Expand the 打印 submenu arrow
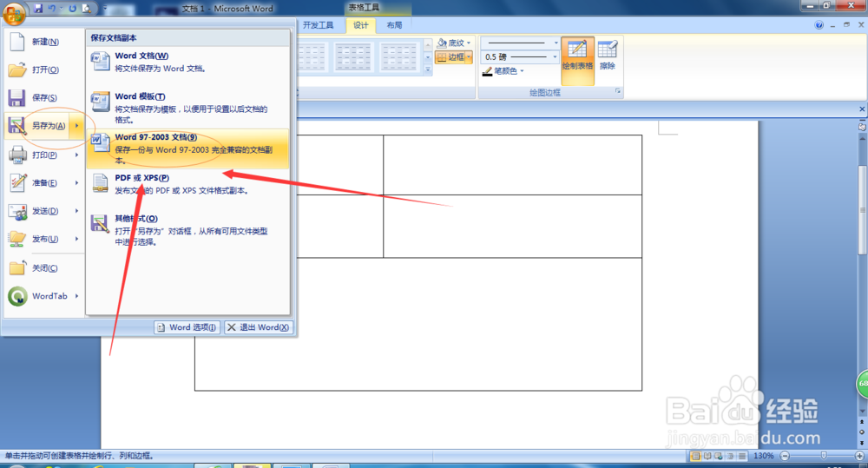Image resolution: width=868 pixels, height=468 pixels. tap(77, 155)
